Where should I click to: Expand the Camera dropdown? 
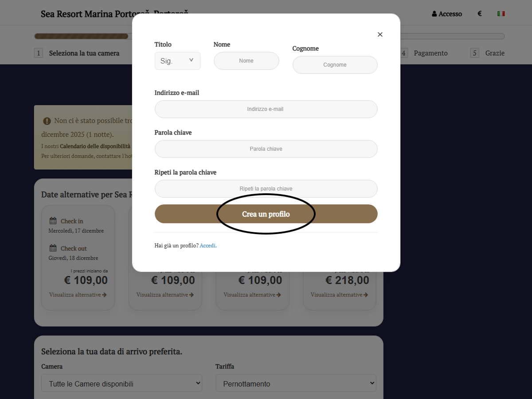coord(121,383)
